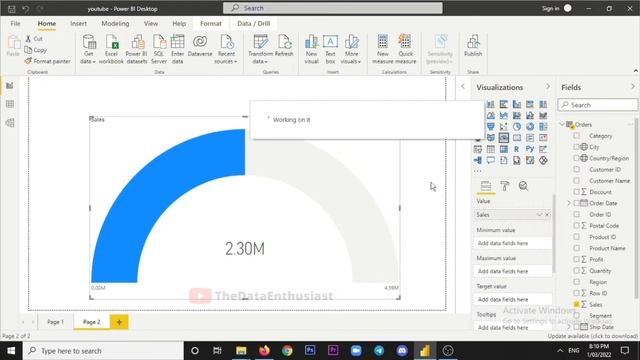640x360 pixels.
Task: Check the Customer Name field checkbox
Action: click(x=576, y=180)
